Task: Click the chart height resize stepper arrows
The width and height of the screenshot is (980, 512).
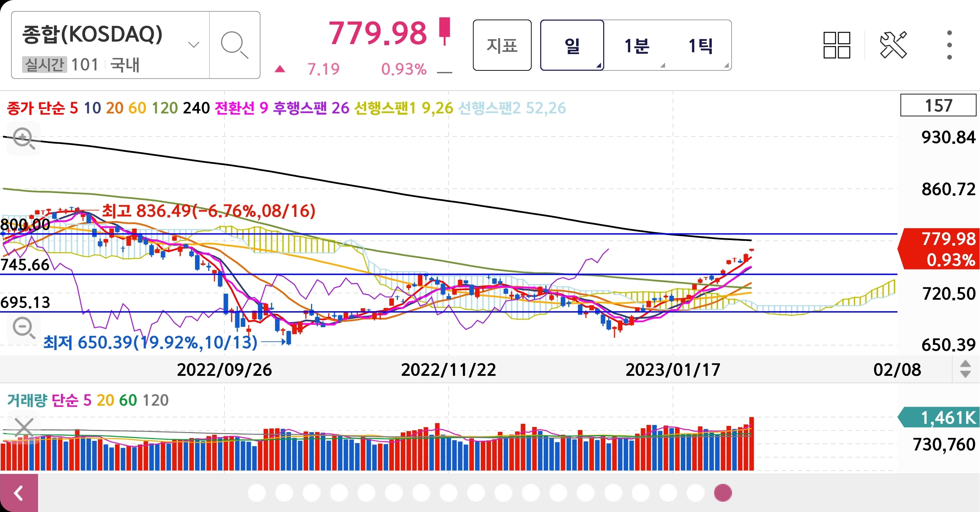Action: (x=965, y=369)
